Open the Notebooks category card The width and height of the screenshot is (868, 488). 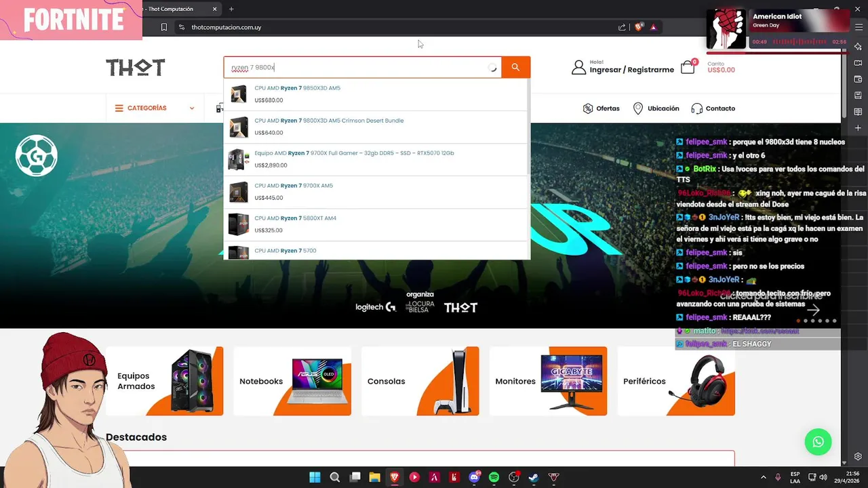[292, 381]
